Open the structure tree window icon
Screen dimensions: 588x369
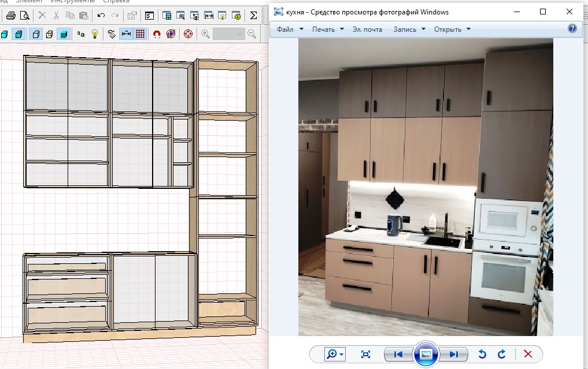pyautogui.click(x=195, y=16)
